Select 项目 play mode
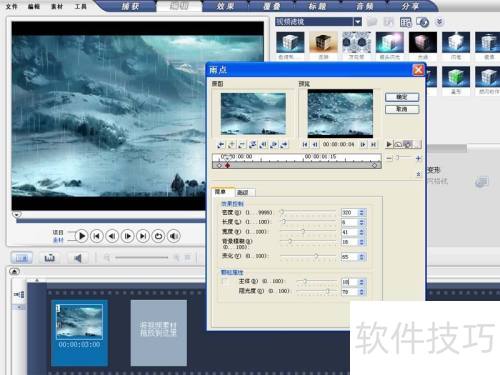 click(58, 232)
